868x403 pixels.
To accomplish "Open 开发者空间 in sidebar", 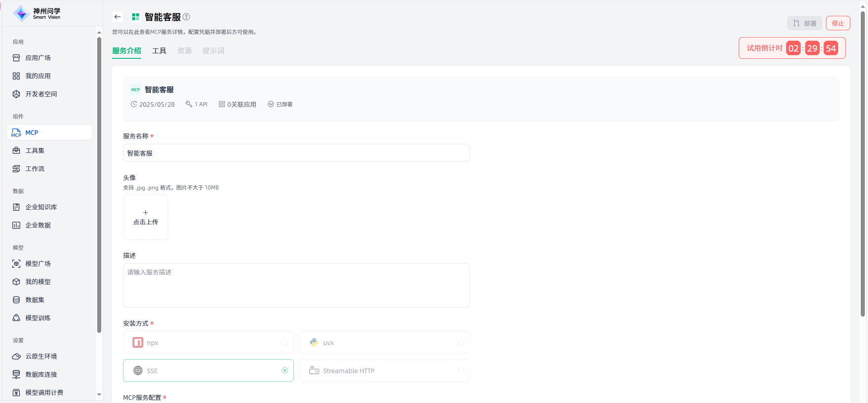I will [x=41, y=94].
